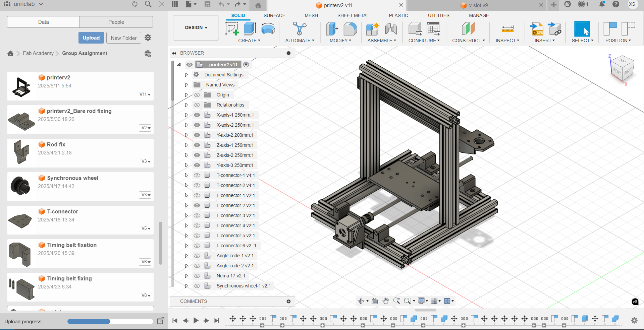
Task: Open the V11 version dropdown for printerv2
Action: [x=145, y=94]
